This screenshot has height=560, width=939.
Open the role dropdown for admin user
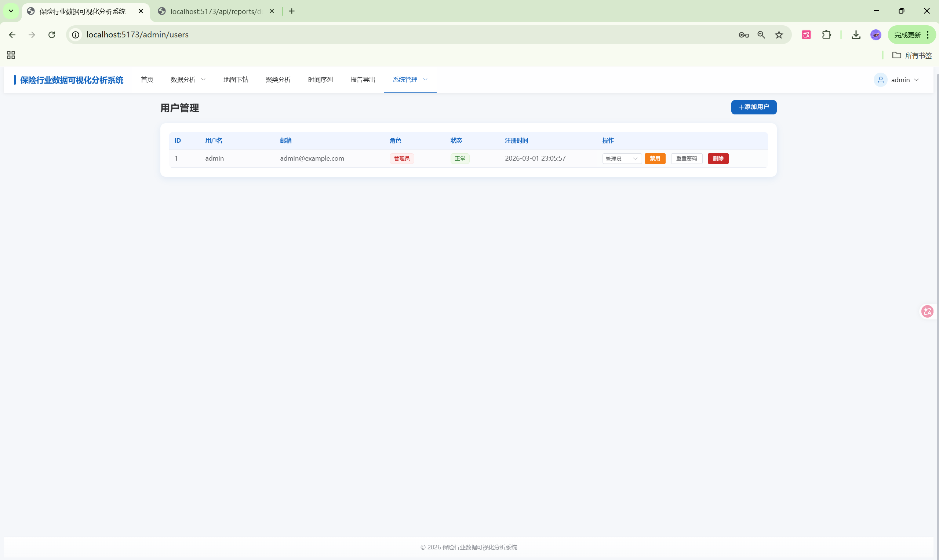[x=622, y=158]
